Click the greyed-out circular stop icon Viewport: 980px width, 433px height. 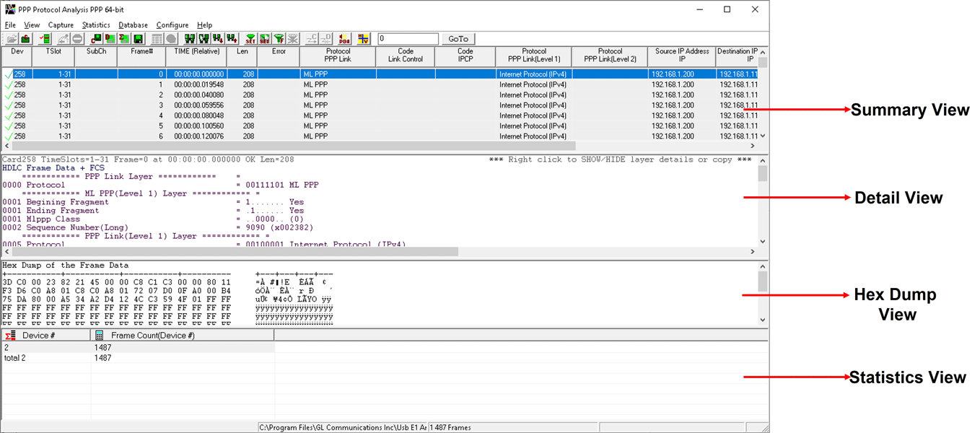[77, 38]
